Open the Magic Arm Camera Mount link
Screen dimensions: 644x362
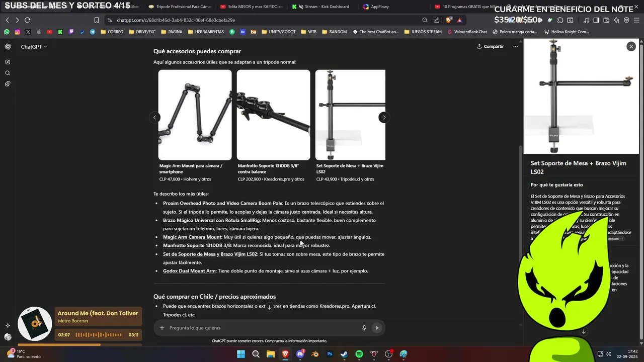pos(193,237)
